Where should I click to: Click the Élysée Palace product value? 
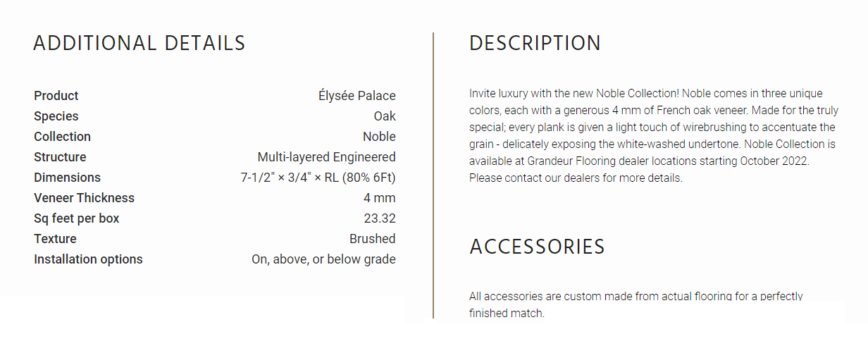click(357, 96)
